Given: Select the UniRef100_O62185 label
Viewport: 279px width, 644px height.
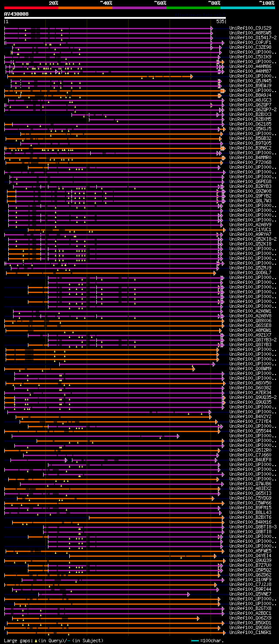Looking at the screenshot, I should click(x=250, y=124).
